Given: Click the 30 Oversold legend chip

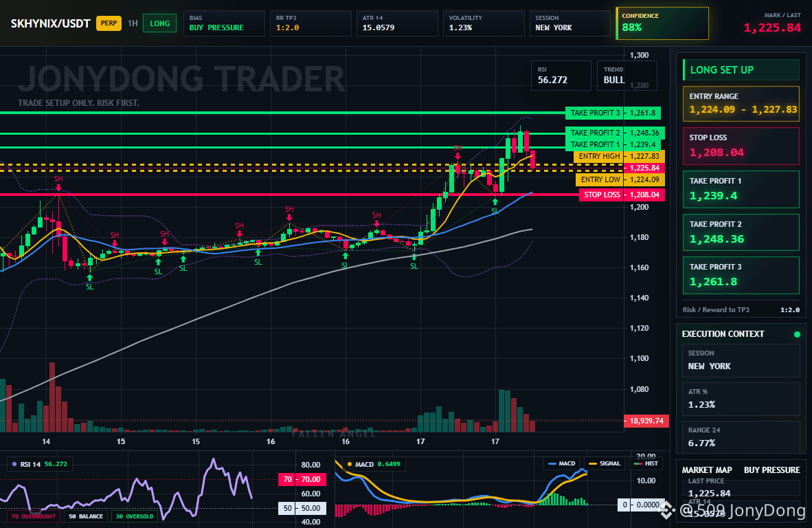Looking at the screenshot, I should coord(135,516).
